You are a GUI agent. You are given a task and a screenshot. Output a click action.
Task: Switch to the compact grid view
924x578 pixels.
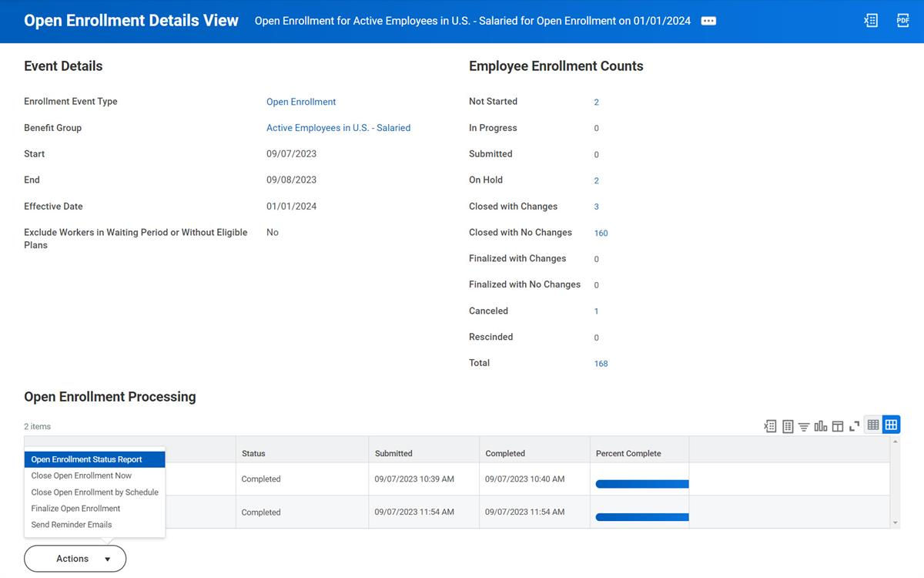pos(873,425)
